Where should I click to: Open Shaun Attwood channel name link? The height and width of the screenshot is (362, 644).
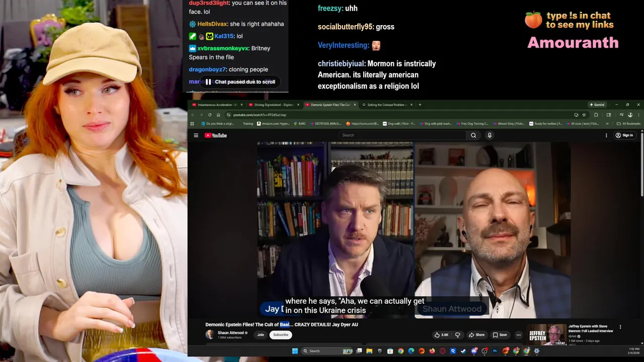pos(230,333)
